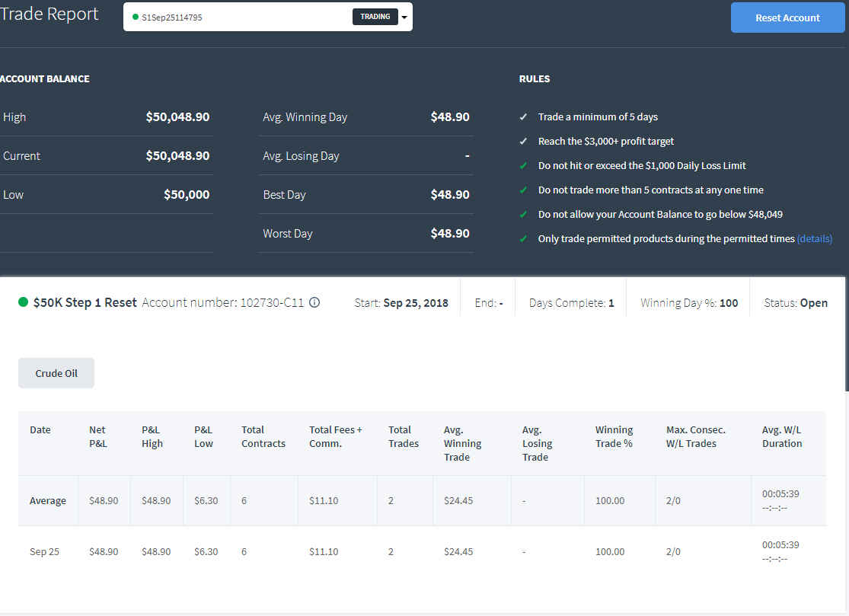Click checkmark for $3,000+ profit target rule

pyautogui.click(x=523, y=142)
